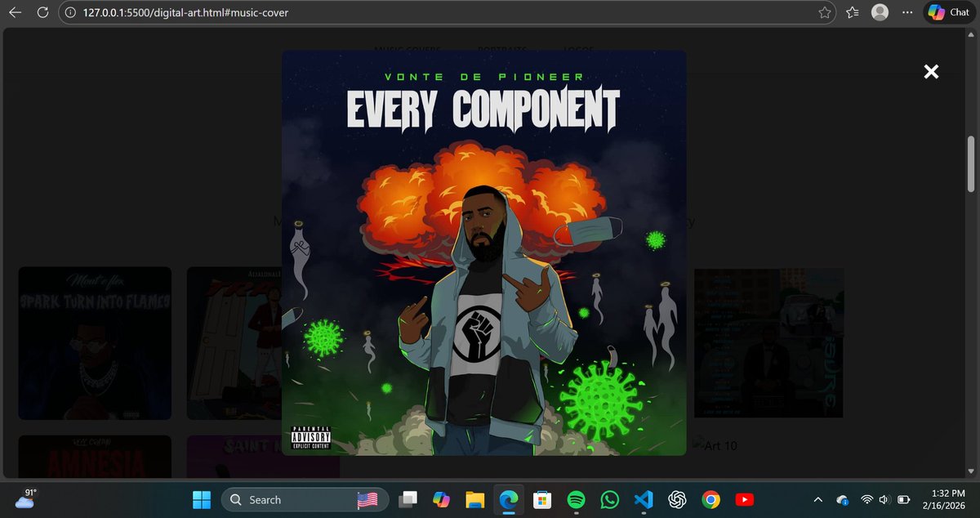This screenshot has height=518, width=980.
Task: Reload the current page
Action: click(42, 13)
